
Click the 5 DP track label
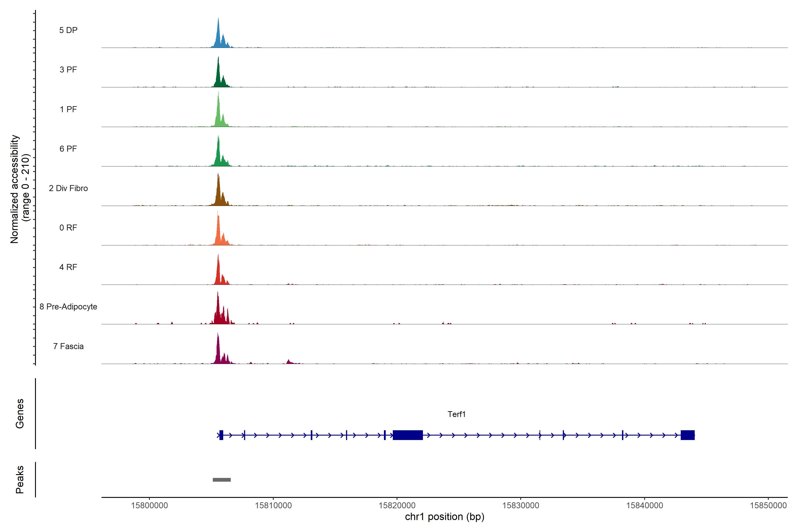(x=68, y=30)
